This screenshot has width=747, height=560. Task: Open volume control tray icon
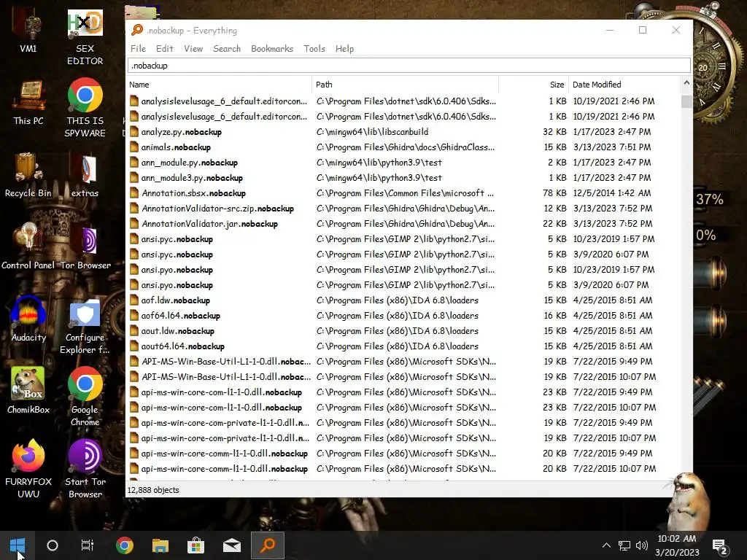pos(642,545)
